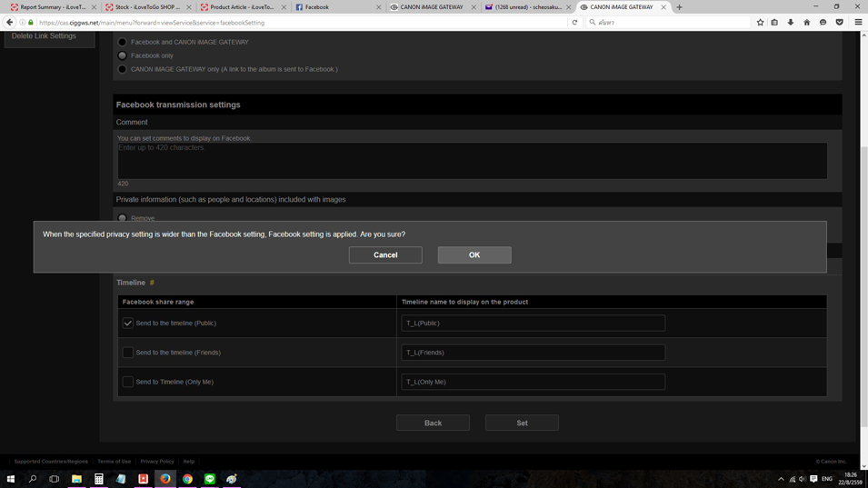
Task: Click the Pocket toolbar icon
Action: [x=839, y=23]
